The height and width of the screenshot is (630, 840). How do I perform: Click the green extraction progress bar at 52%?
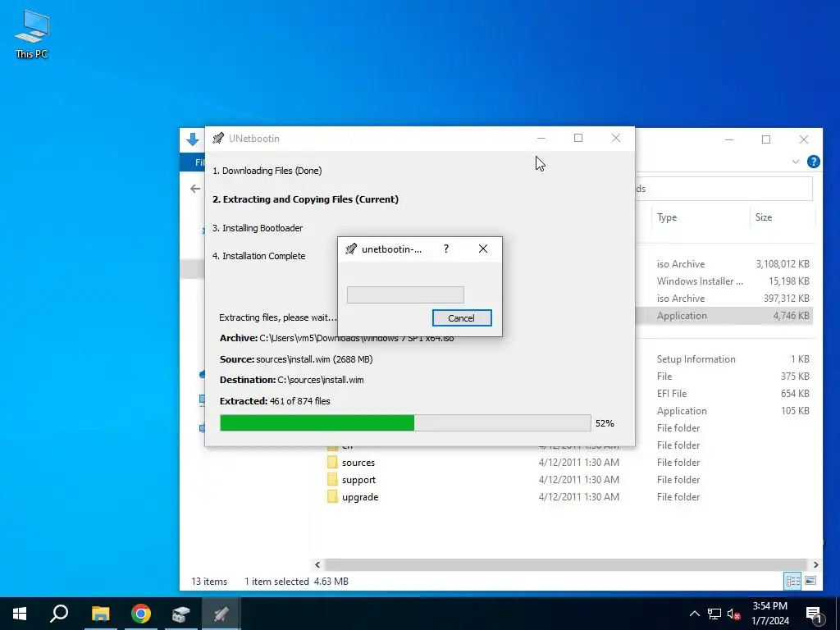pyautogui.click(x=405, y=422)
